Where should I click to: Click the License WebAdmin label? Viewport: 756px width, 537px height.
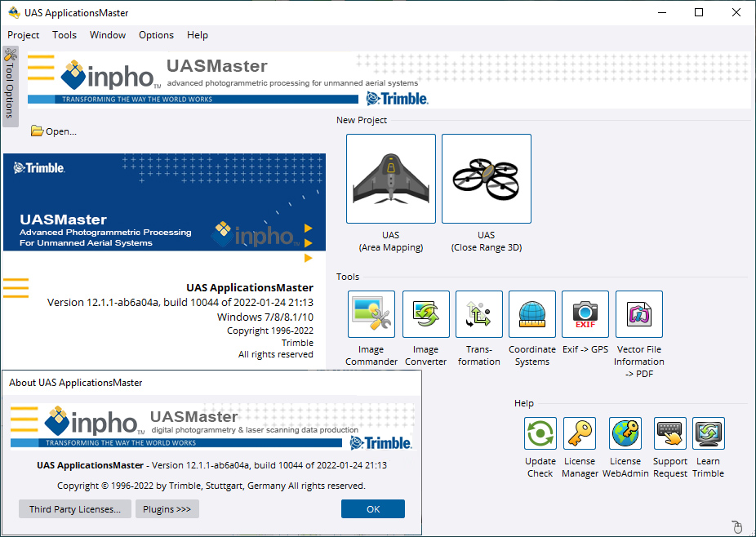(625, 467)
